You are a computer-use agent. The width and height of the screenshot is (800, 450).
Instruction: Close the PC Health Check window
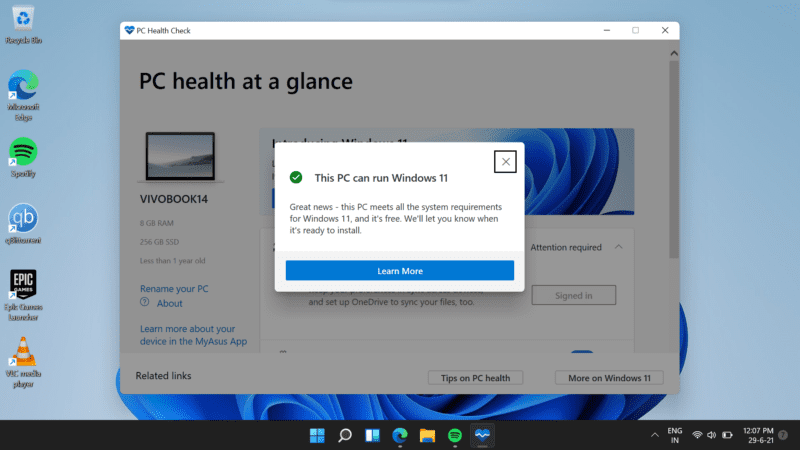[665, 31]
